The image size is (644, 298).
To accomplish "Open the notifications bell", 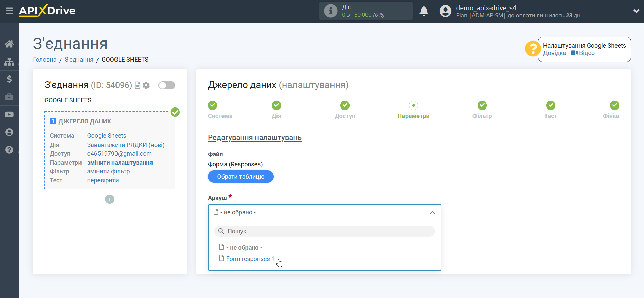I will (x=424, y=11).
